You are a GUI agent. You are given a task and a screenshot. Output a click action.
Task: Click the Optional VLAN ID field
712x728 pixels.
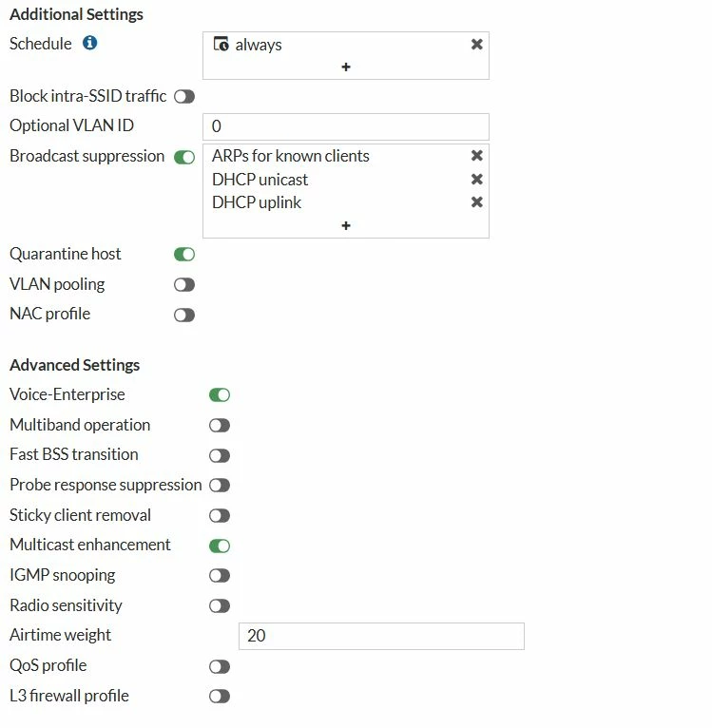coord(346,126)
